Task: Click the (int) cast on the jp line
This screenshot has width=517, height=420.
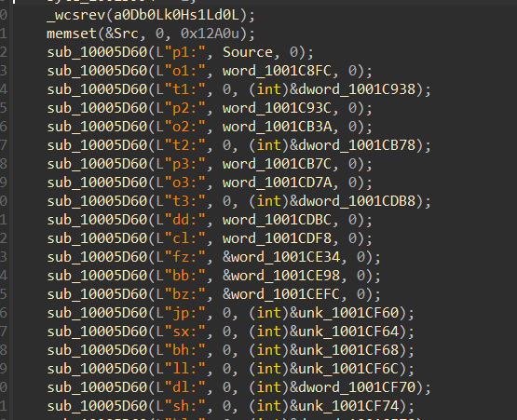Action: (268, 313)
